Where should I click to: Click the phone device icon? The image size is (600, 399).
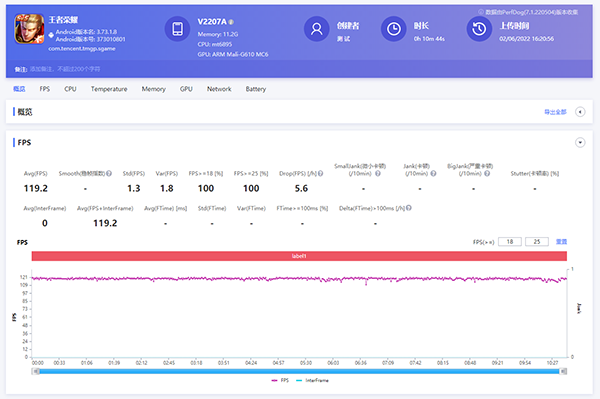(178, 29)
